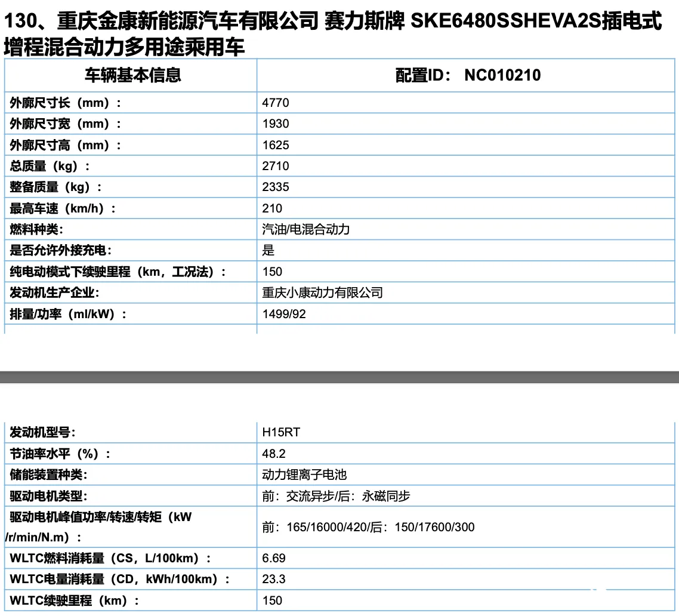Click the curb weight value "2335"
This screenshot has height=616, width=679.
[276, 187]
